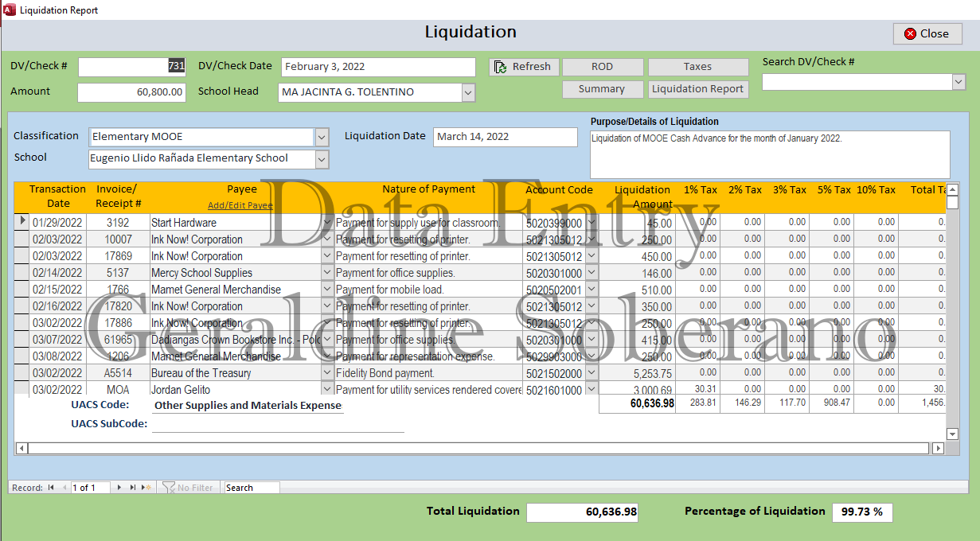Click the grid's vertical scrollbar track
This screenshot has height=541, width=980.
tap(953, 318)
